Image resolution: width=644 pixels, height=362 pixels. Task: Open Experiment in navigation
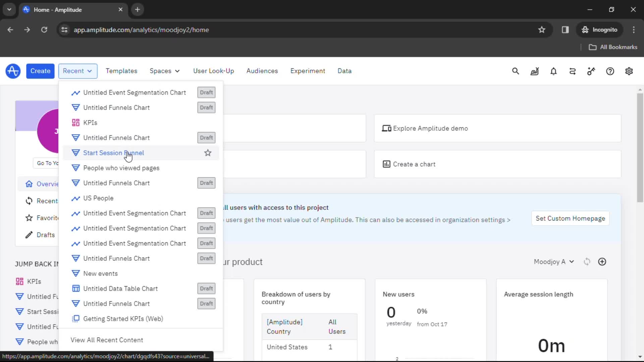pos(308,71)
